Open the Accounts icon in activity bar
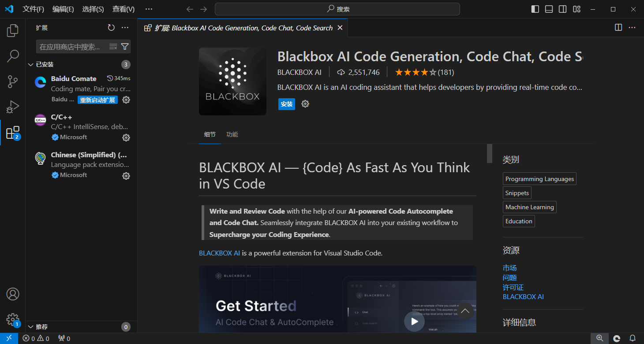 pyautogui.click(x=13, y=294)
